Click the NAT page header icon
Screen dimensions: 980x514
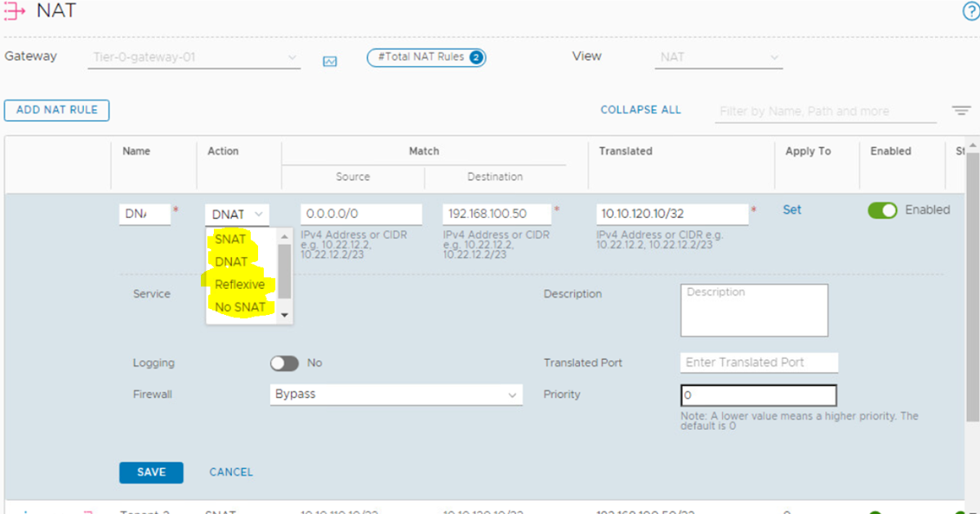[16, 11]
